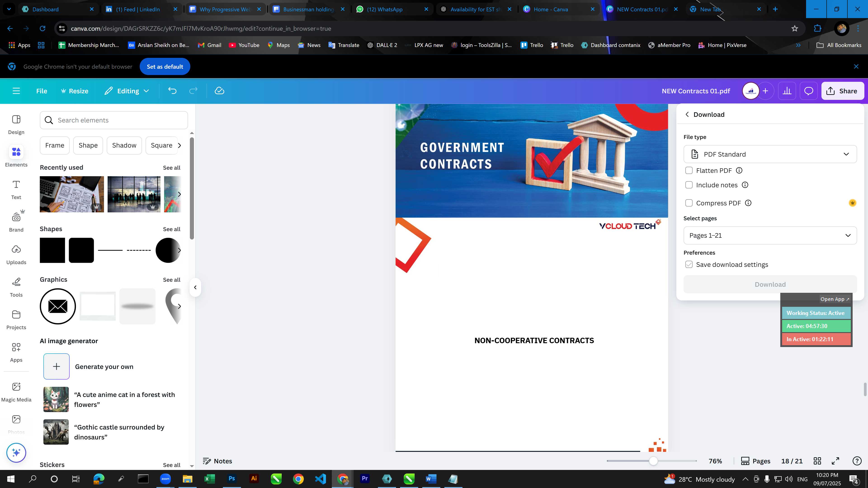The image size is (868, 488).
Task: Open the Design side panel
Action: [16, 125]
